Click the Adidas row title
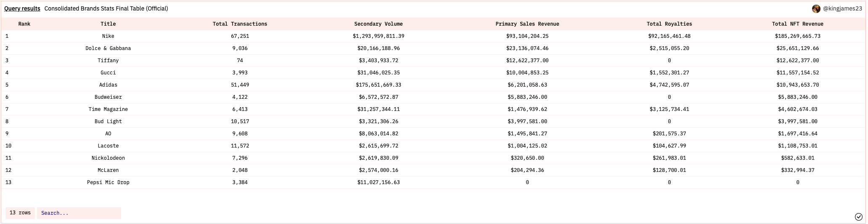Screen dimensions: 868x224 click(x=108, y=85)
